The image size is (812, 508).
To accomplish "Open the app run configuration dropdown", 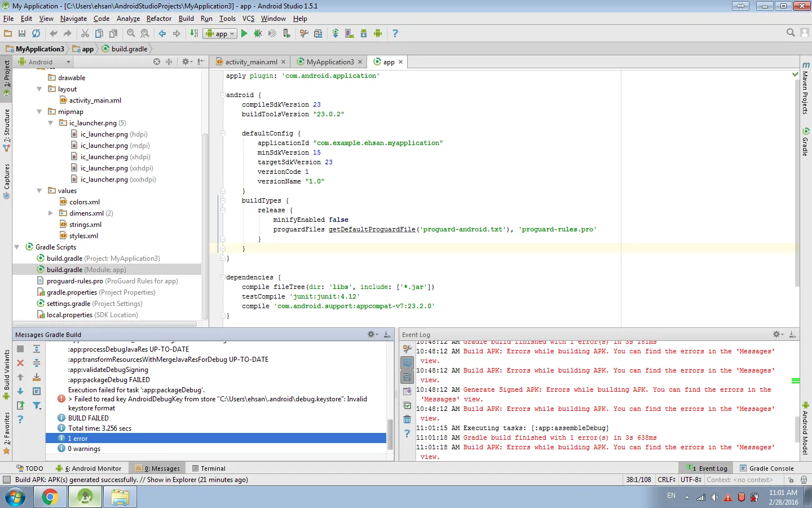I will pos(220,34).
